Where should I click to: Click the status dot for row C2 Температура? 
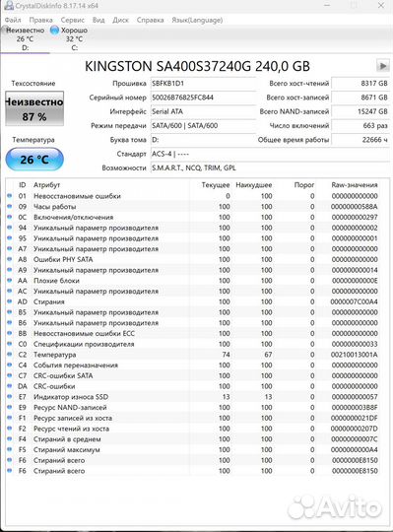click(10, 354)
